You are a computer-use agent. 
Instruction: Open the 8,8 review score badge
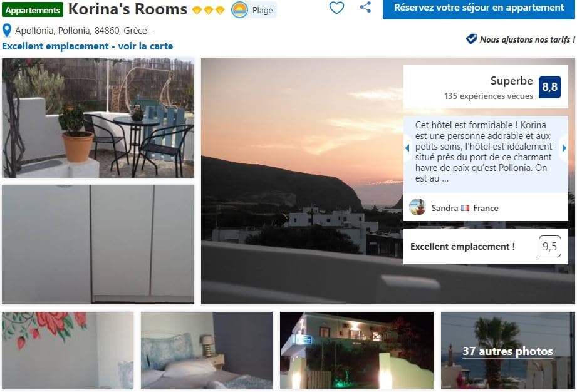click(550, 87)
